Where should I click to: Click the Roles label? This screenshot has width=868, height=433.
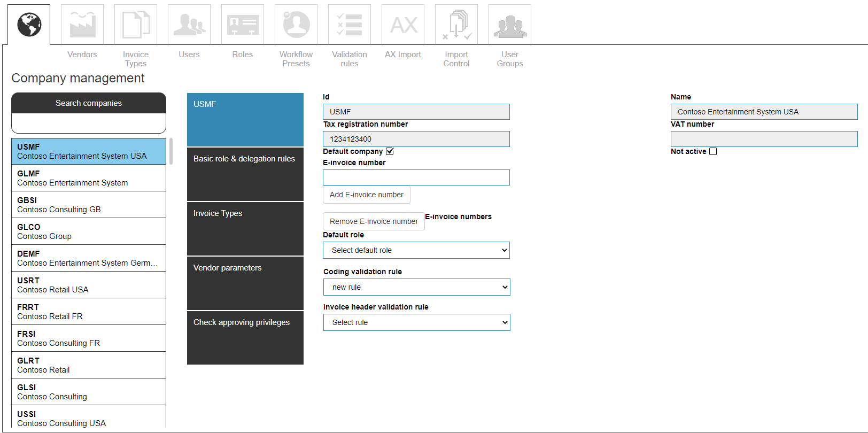tap(243, 55)
